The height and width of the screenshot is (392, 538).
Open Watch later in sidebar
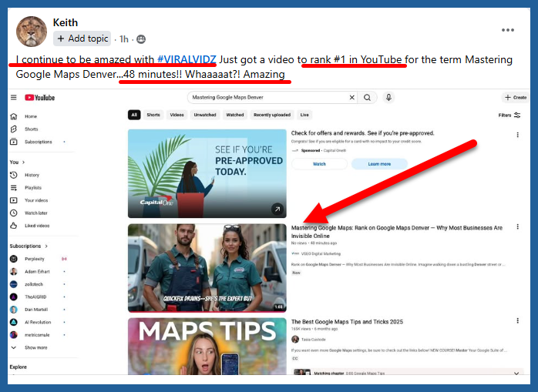pyautogui.click(x=36, y=213)
